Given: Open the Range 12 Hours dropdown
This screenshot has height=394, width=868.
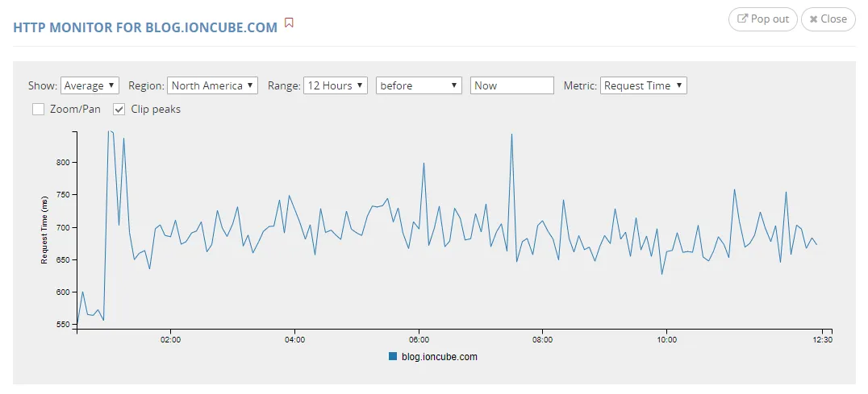Looking at the screenshot, I should click(336, 85).
